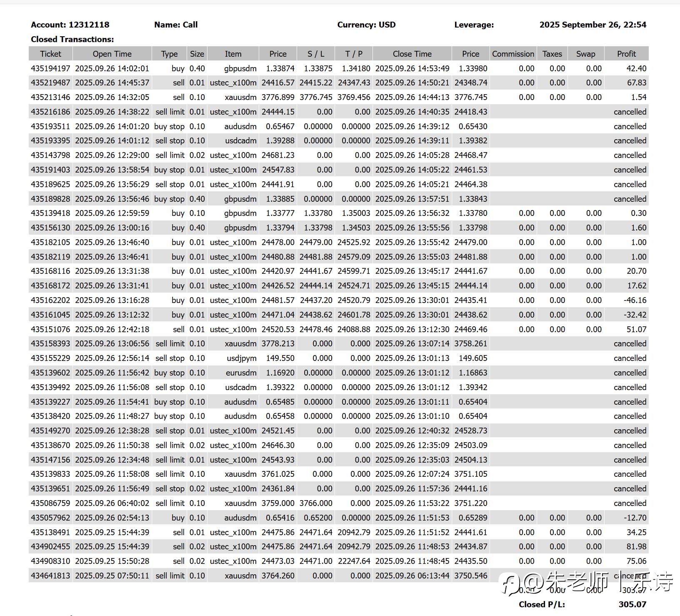Click the Commission column header

pos(513,54)
